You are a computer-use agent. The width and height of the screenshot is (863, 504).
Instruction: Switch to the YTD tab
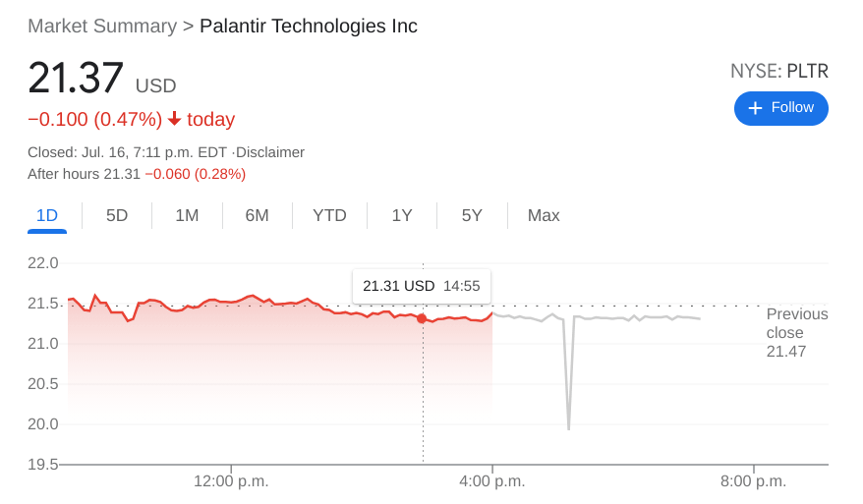click(329, 215)
